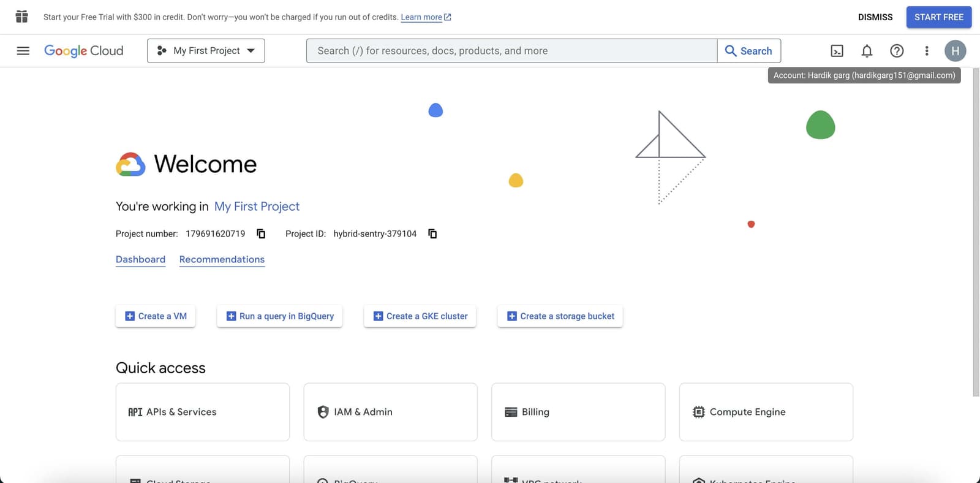Open the IAM & Admin card
Viewport: 980px width, 483px height.
pyautogui.click(x=390, y=412)
